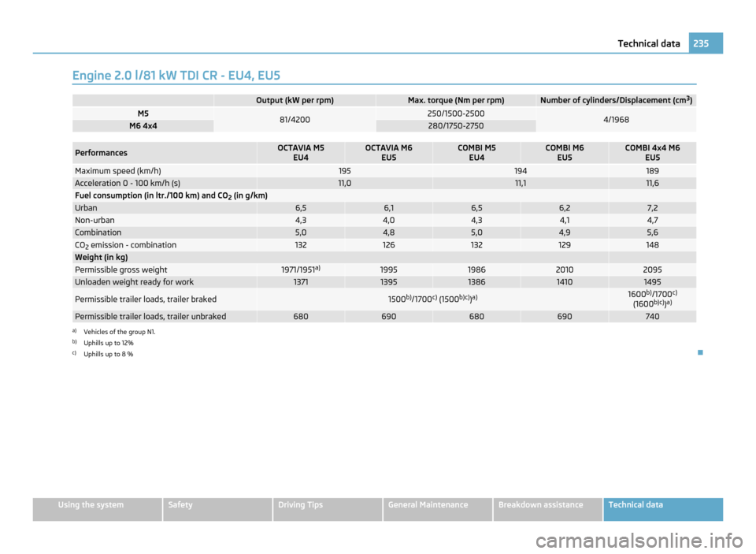Select the Max. torque (Nm per rpm) header
The height and width of the screenshot is (554, 756).
coord(456,100)
